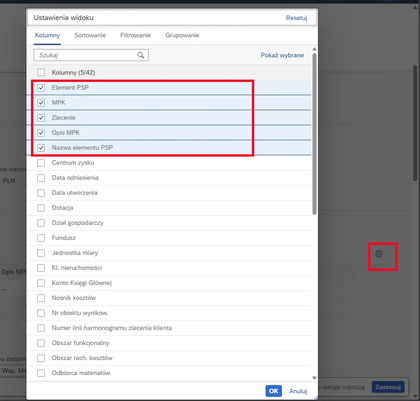Check the Fundusz column
The width and height of the screenshot is (420, 401).
[41, 238]
